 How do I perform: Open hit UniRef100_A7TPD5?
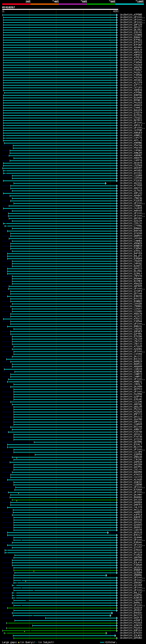[131, 186]
